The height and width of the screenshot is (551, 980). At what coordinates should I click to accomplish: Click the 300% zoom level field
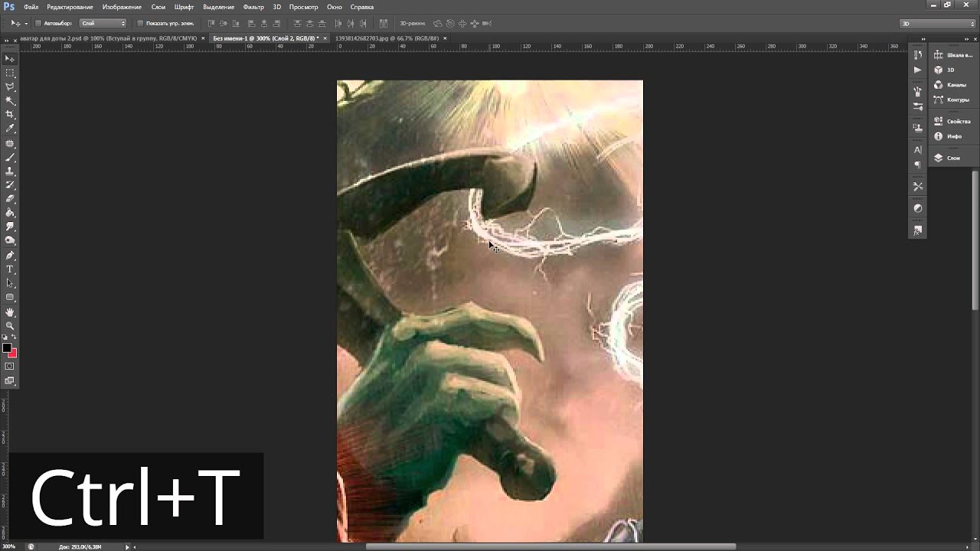point(11,546)
